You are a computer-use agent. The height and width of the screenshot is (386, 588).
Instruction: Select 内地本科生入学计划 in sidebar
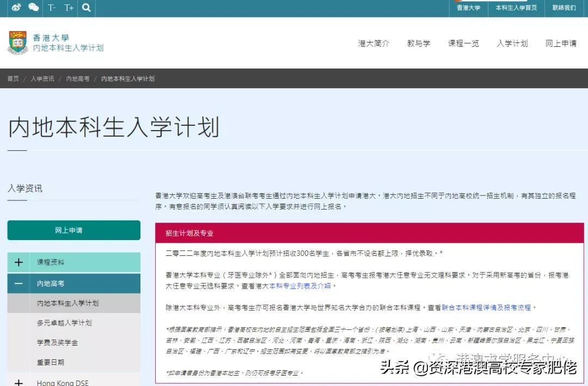74,303
